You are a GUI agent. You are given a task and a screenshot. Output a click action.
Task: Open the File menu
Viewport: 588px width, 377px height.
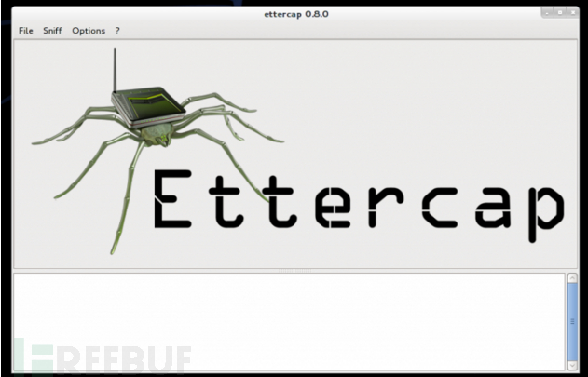(x=25, y=31)
